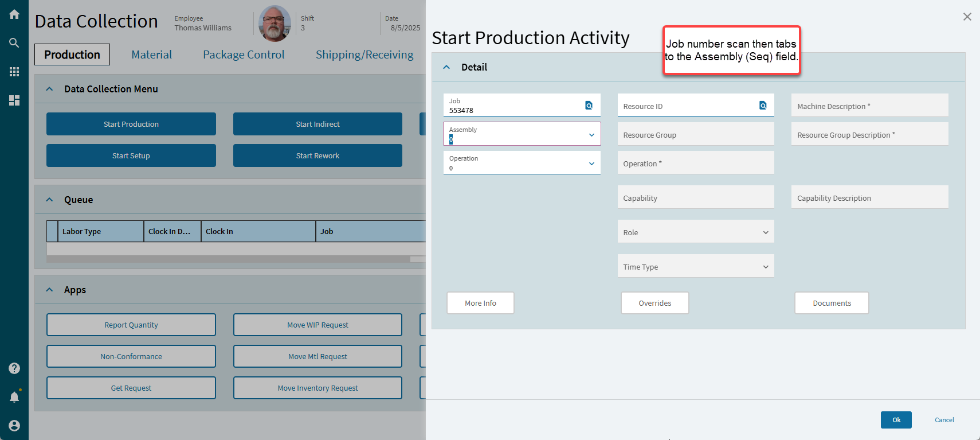Close the Start Production Activity panel

coord(967,17)
